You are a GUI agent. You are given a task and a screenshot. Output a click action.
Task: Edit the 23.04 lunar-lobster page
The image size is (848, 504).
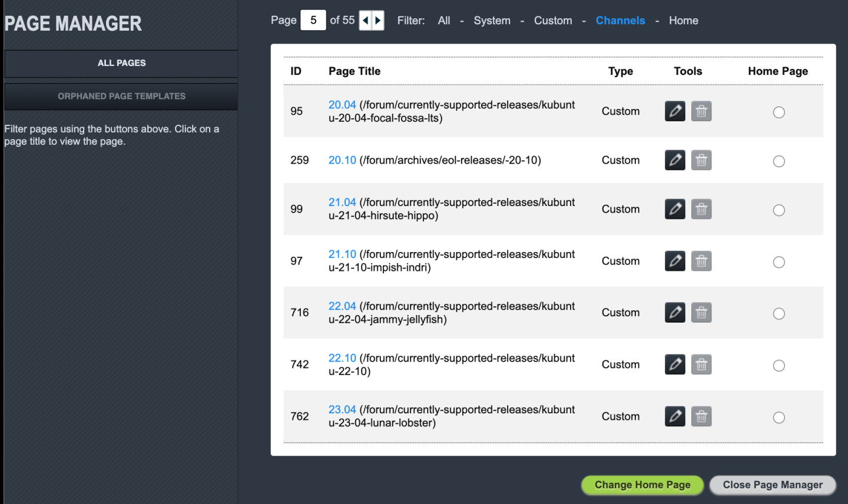[675, 416]
